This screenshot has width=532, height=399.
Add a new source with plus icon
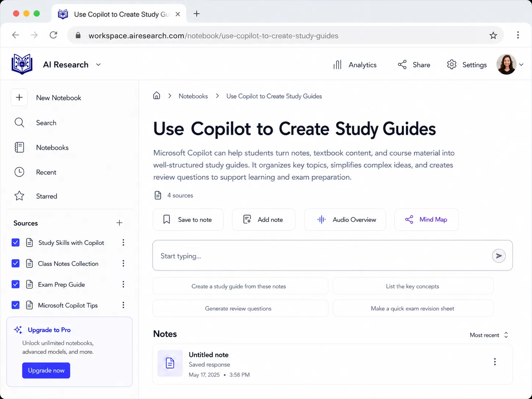tap(119, 223)
